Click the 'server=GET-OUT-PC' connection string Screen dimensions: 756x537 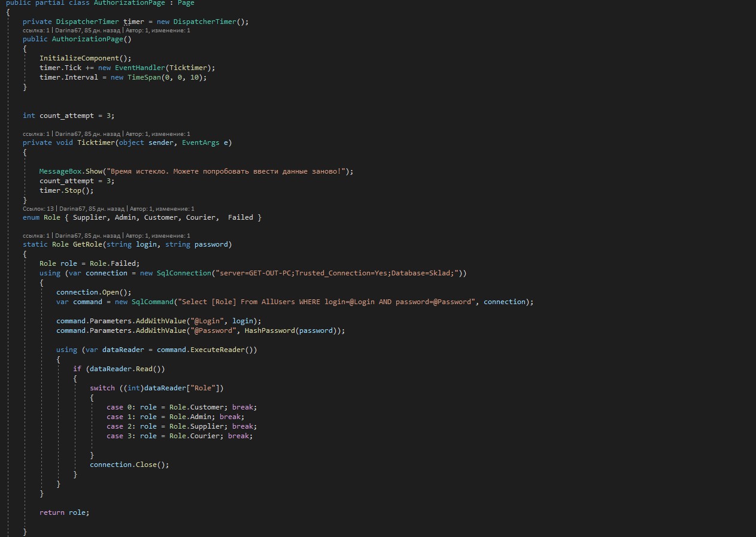click(337, 273)
